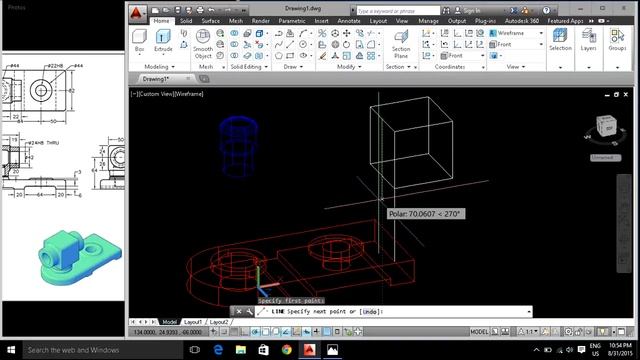Viewport: 640px width, 360px height.
Task: Click the solid Union icon
Action: pyautogui.click(x=234, y=33)
